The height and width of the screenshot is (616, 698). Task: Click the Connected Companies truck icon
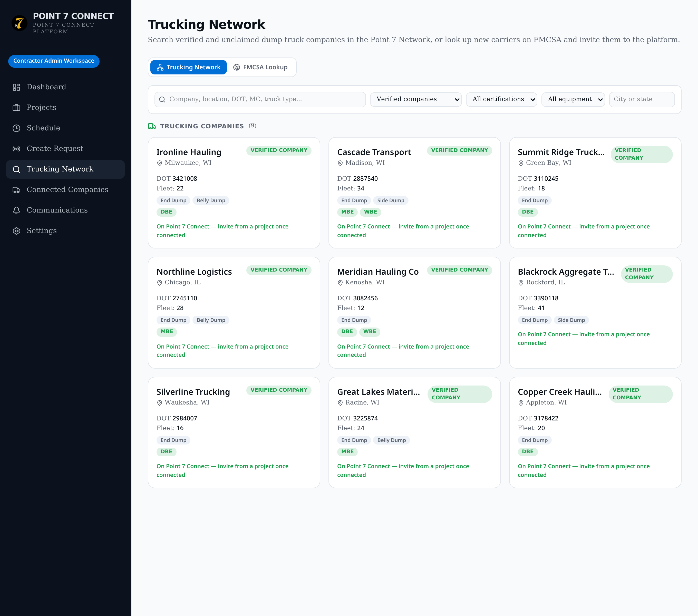coord(16,189)
